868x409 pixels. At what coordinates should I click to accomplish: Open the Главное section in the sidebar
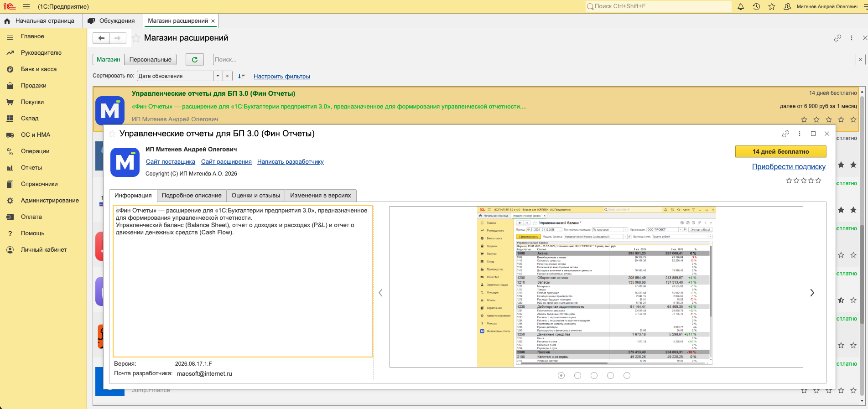tap(32, 36)
